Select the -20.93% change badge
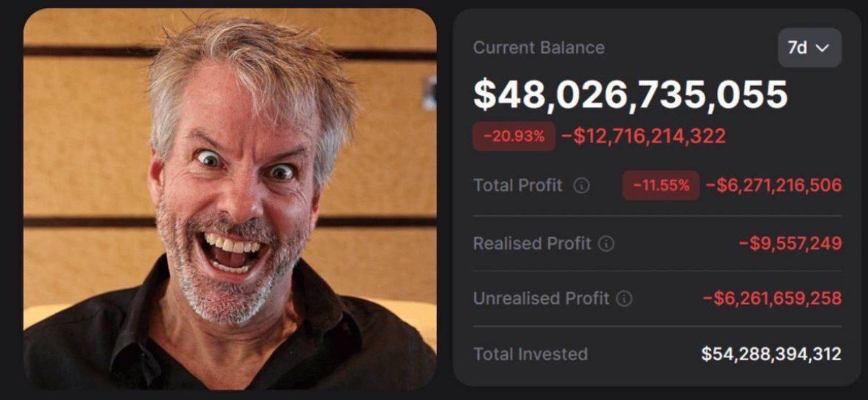The height and width of the screenshot is (400, 868). pyautogui.click(x=514, y=136)
